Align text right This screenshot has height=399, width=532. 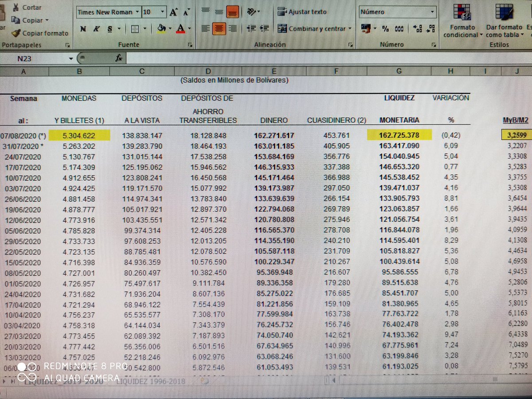click(233, 29)
